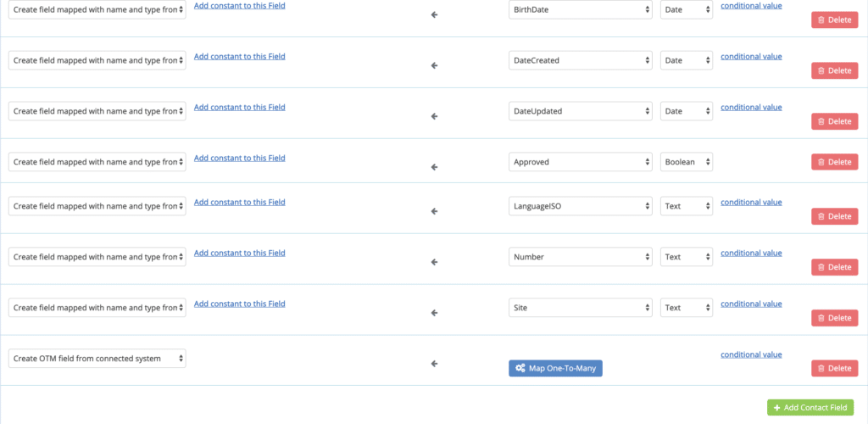Delete the Site field mapping
This screenshot has height=424, width=868.
click(x=835, y=318)
